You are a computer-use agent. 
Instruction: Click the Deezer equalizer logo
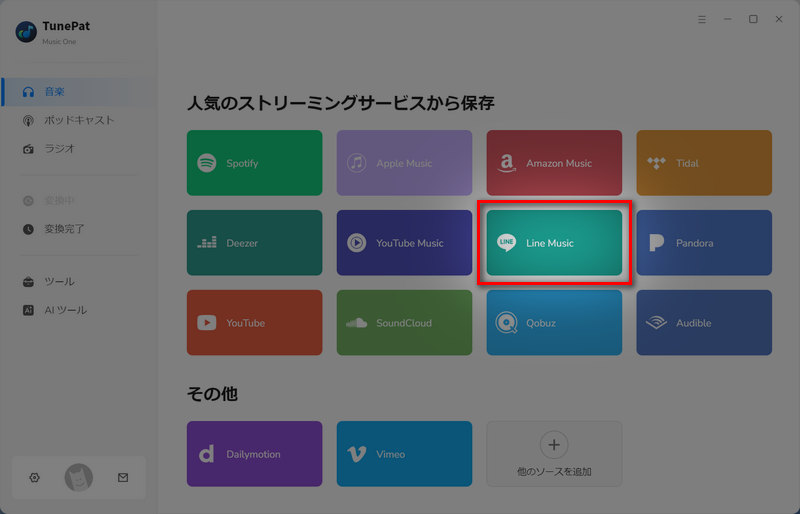coord(207,242)
